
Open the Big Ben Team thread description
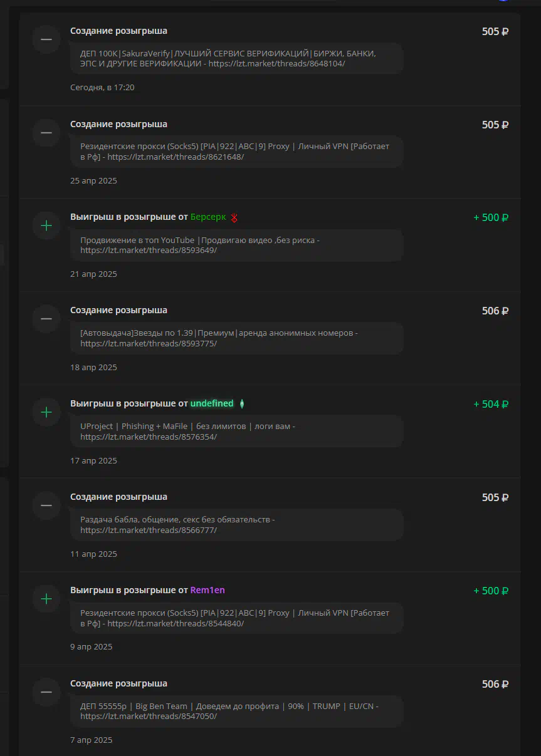point(236,711)
